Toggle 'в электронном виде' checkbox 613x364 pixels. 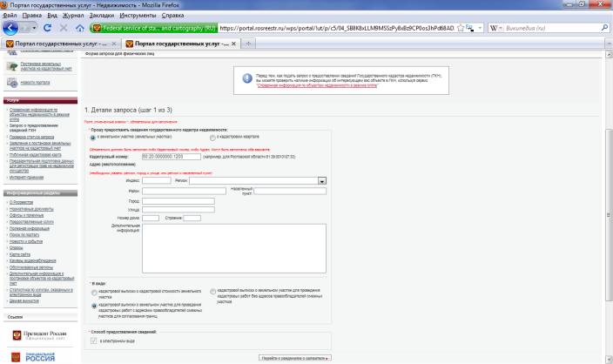tap(93, 341)
